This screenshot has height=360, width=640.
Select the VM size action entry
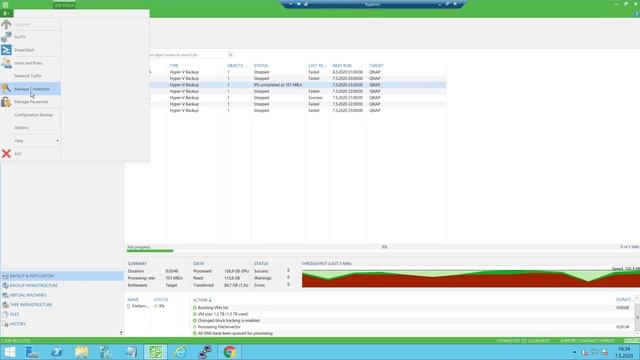coord(222,314)
